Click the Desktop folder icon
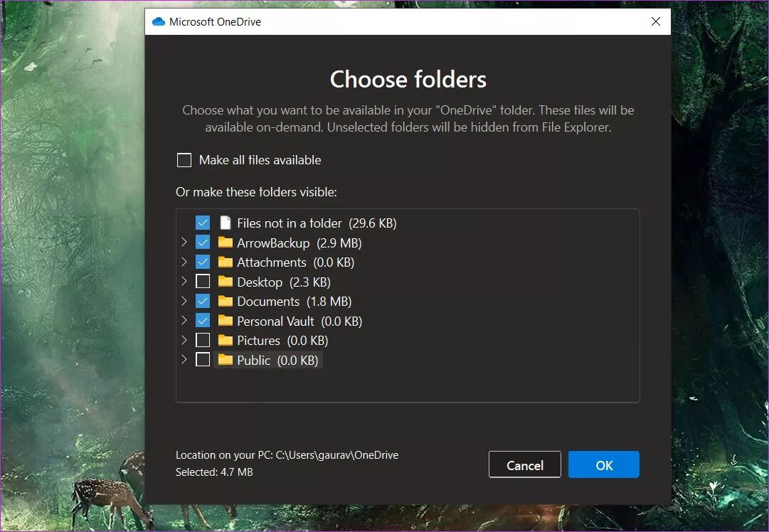Image resolution: width=769 pixels, height=532 pixels. 225,282
